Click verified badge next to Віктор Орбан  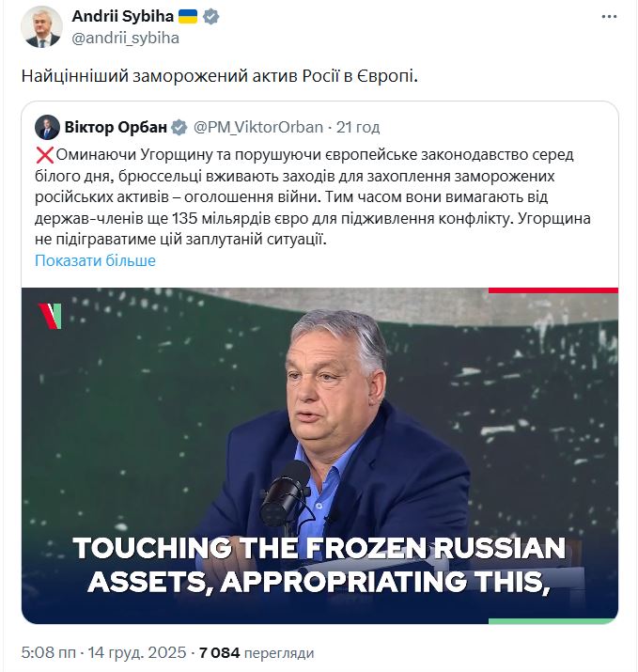click(x=179, y=128)
